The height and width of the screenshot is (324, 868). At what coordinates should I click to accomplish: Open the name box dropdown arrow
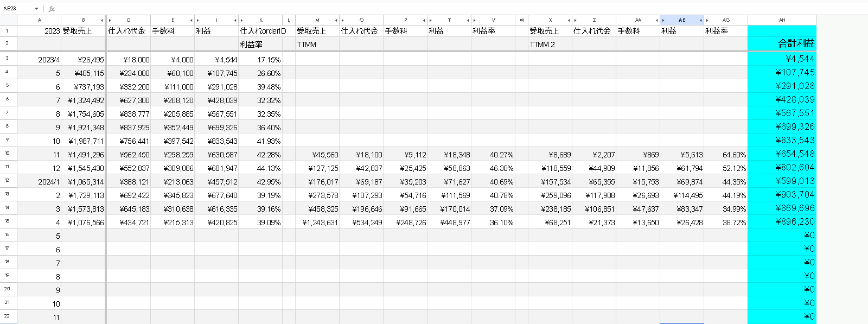tap(36, 9)
